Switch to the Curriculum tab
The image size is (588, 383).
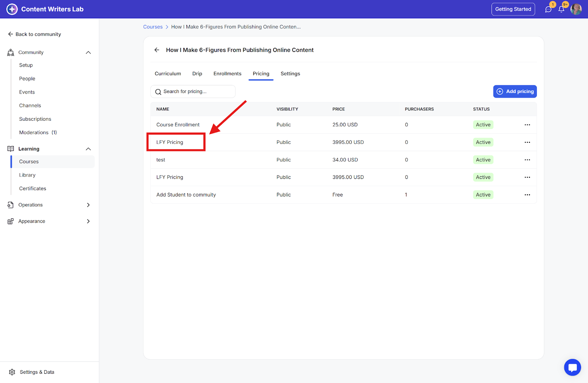coord(168,74)
